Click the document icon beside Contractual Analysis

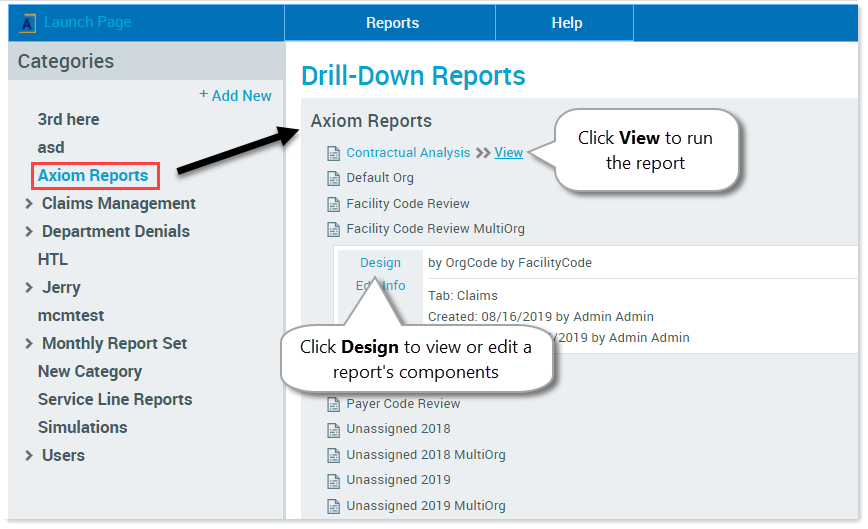pyautogui.click(x=334, y=153)
